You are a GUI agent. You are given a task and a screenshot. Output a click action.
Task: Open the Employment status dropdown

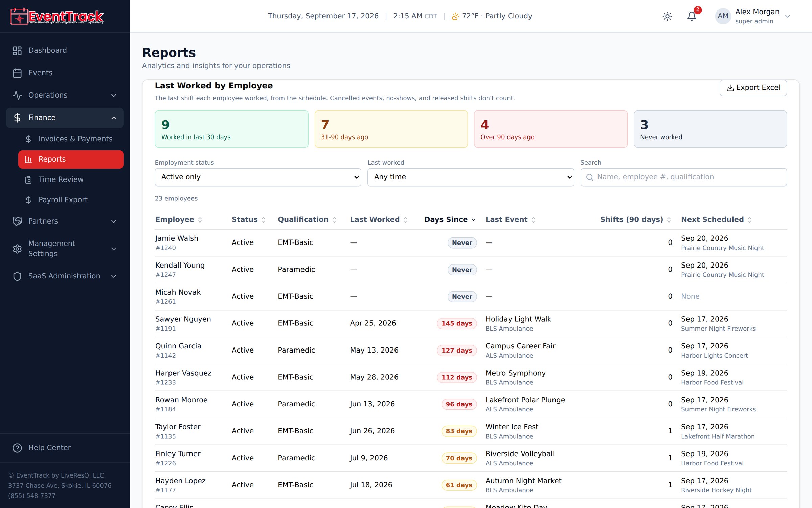click(x=258, y=177)
